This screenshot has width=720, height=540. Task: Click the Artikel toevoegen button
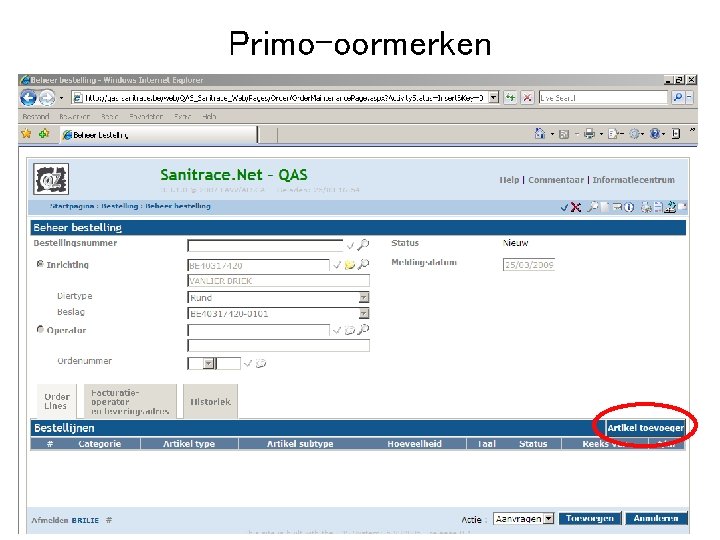click(645, 428)
